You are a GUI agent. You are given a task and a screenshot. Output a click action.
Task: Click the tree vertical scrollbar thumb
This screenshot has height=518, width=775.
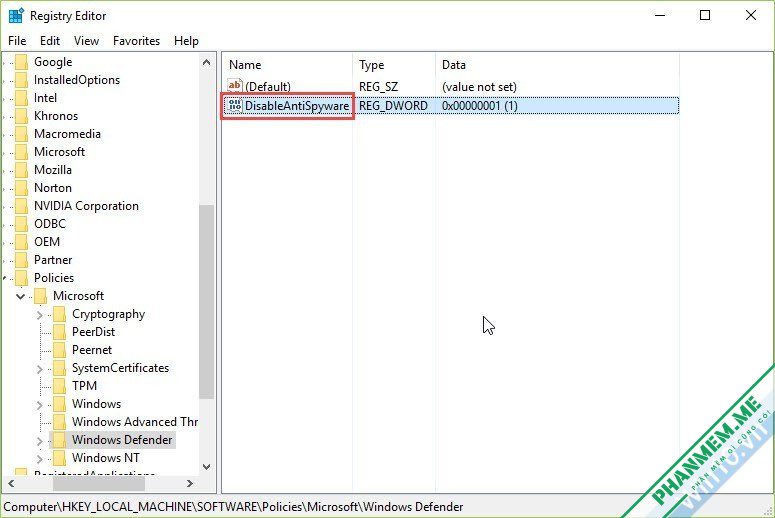(x=207, y=302)
